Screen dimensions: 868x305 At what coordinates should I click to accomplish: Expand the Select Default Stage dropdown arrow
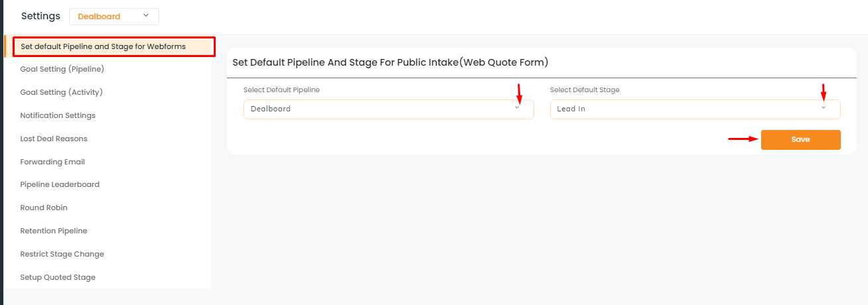[824, 108]
